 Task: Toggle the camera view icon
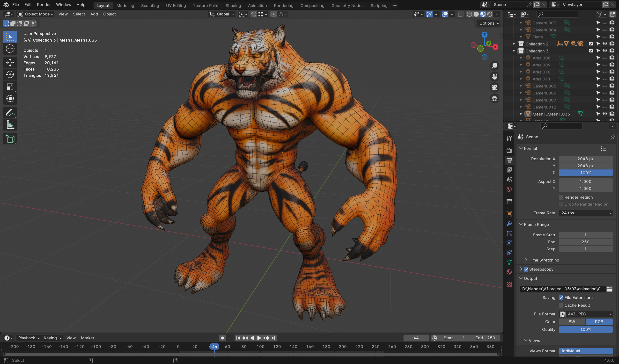click(494, 88)
